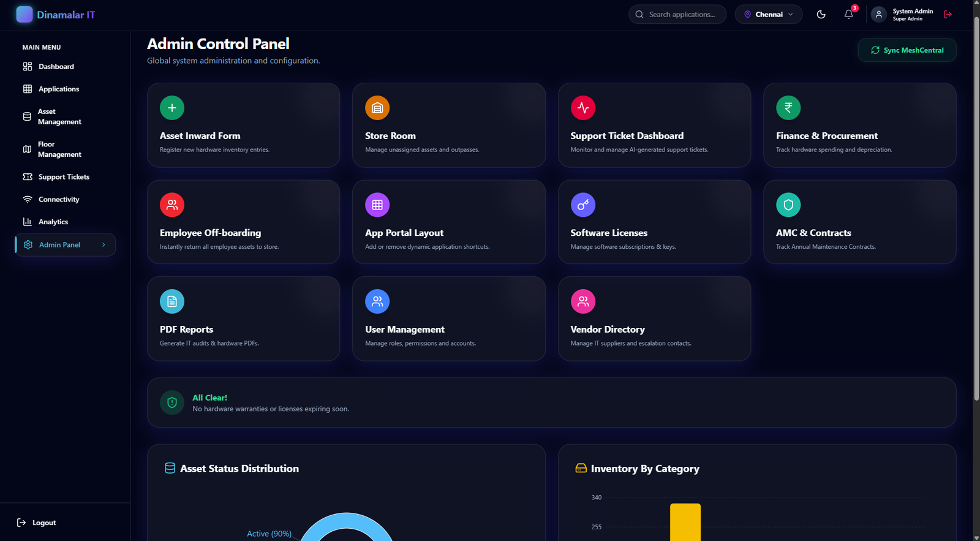Open the Vendor Directory card title

608,330
